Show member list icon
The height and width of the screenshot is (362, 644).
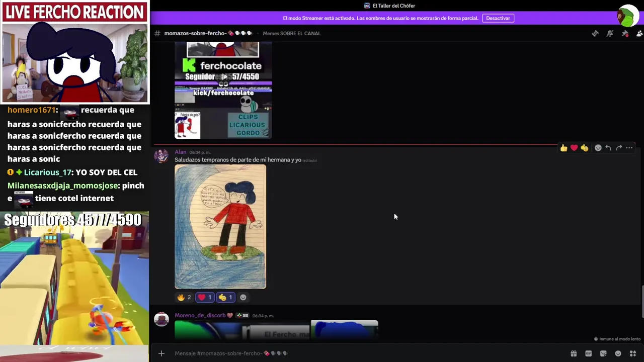(639, 33)
